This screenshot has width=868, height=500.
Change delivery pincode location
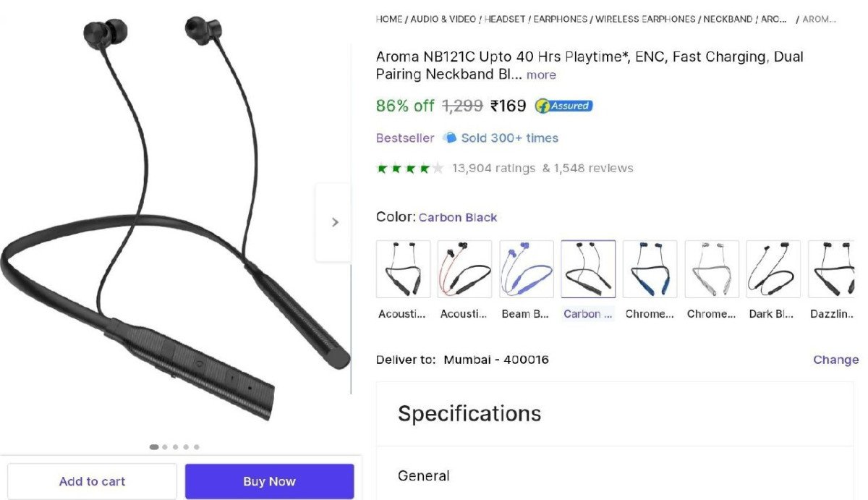835,360
